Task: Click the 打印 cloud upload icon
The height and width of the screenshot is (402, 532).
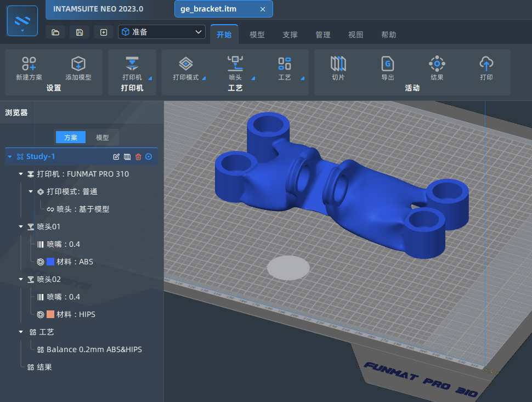Action: pos(486,64)
